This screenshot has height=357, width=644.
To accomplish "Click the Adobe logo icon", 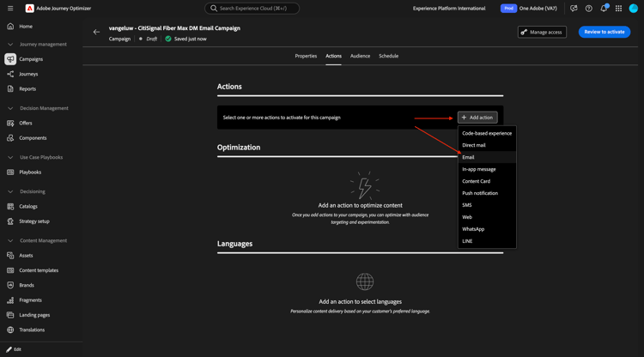I will click(x=29, y=9).
